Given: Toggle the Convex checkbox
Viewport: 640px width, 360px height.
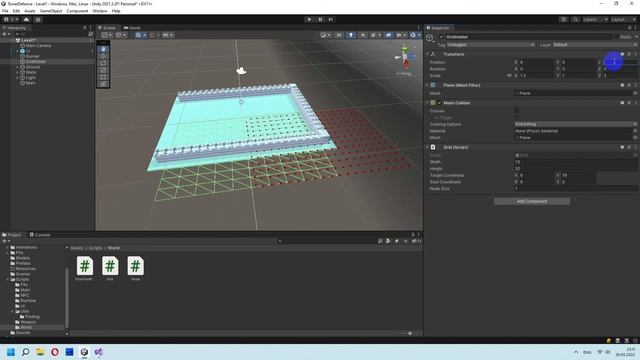Looking at the screenshot, I should [x=517, y=111].
